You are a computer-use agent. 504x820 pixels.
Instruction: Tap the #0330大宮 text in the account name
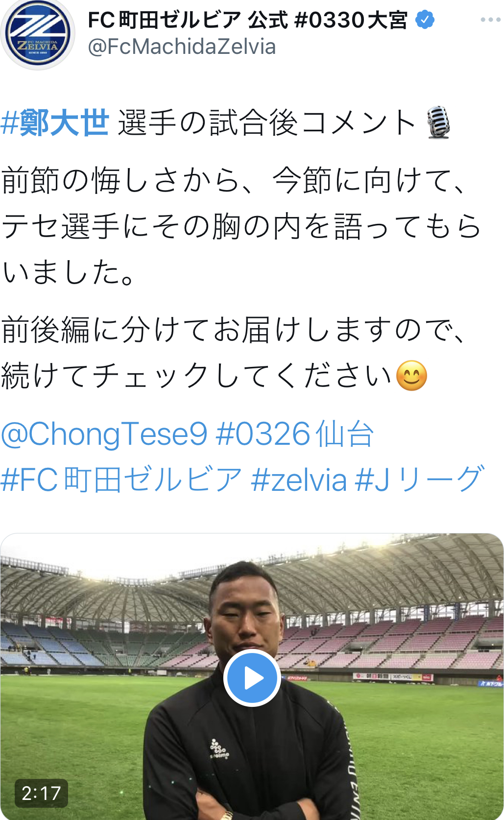tap(352, 20)
